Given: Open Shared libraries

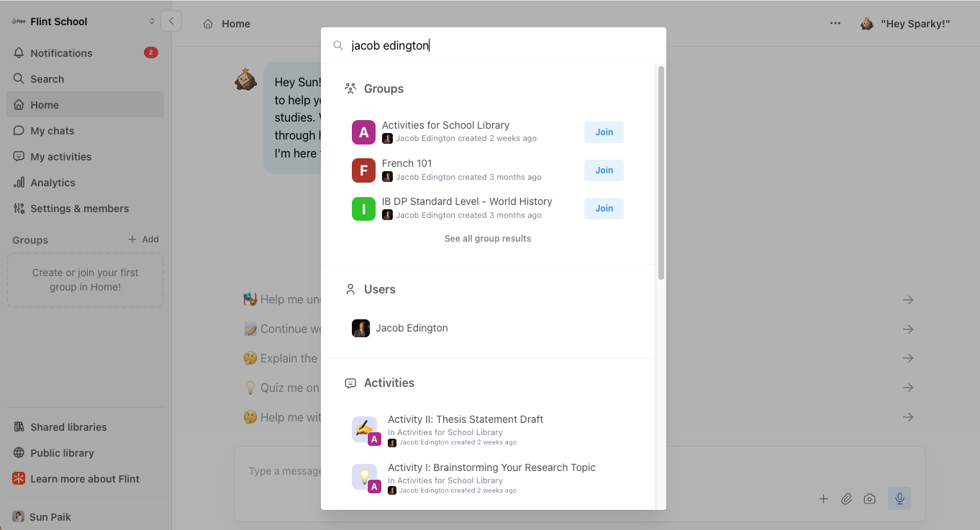Looking at the screenshot, I should pos(85,427).
